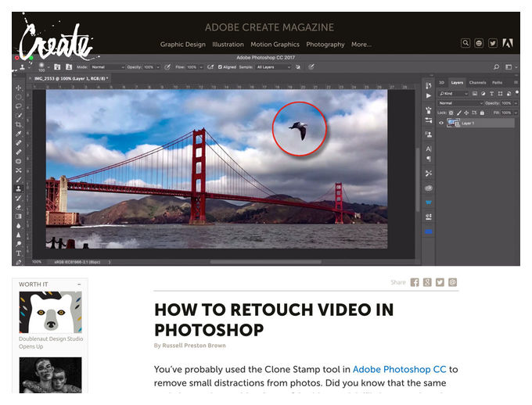Hide Layer 1 with eye icon
Viewport: 532px width, 405px height.
441,123
